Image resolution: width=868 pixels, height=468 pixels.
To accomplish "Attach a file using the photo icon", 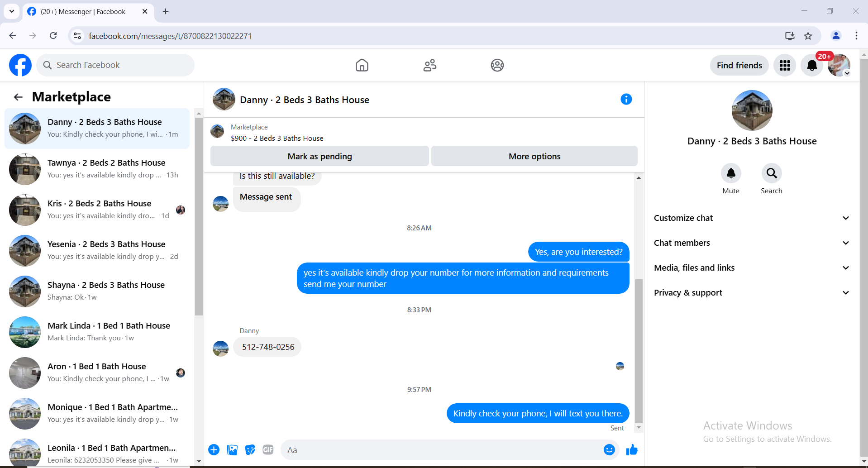I will tap(232, 450).
